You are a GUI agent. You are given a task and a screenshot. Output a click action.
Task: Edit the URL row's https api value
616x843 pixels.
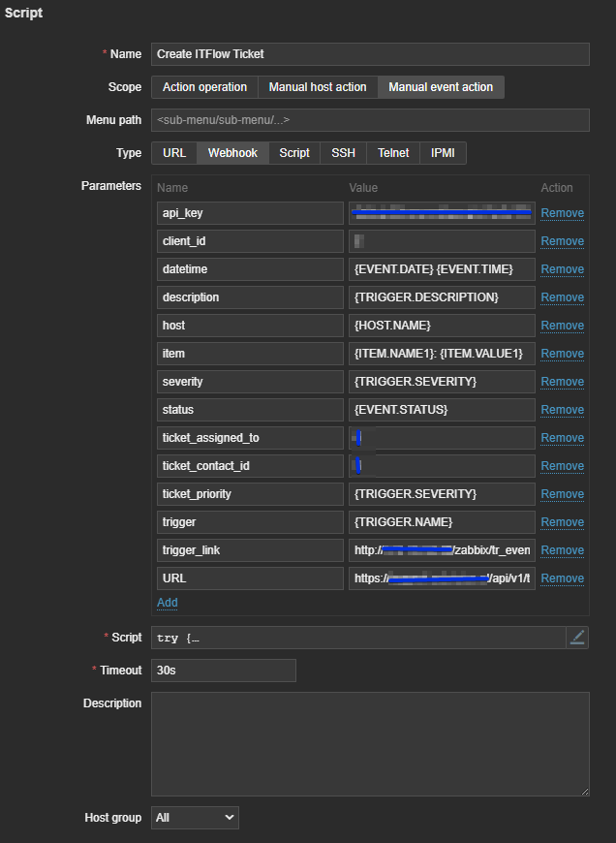coord(442,578)
